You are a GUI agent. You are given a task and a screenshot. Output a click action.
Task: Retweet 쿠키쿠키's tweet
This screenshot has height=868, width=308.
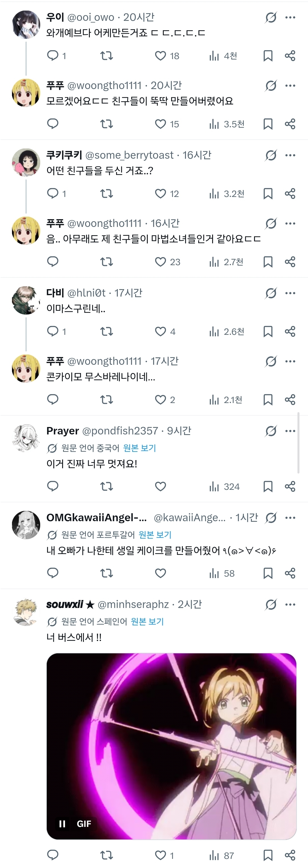pyautogui.click(x=107, y=194)
